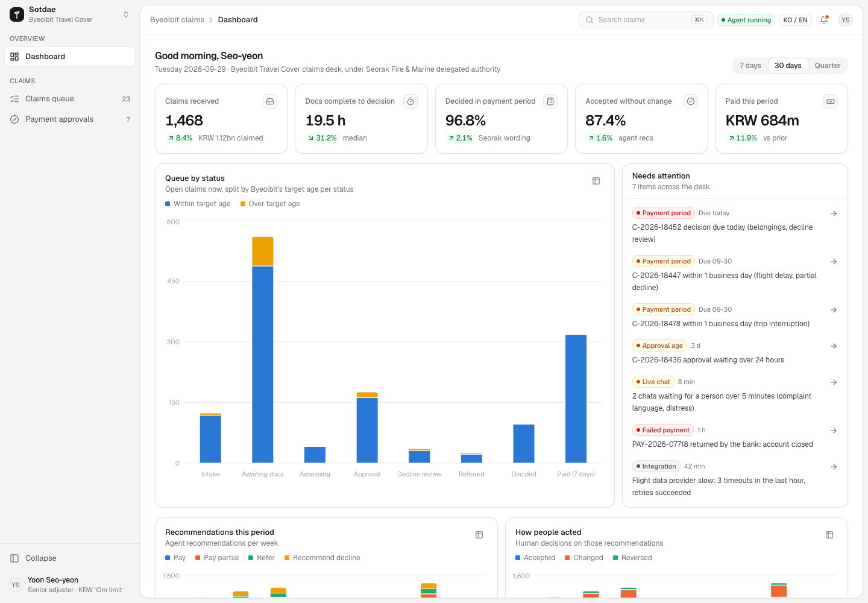Open arrow for PAY-2026-07718 failed payment
Screen dimensions: 868x603
834,431
